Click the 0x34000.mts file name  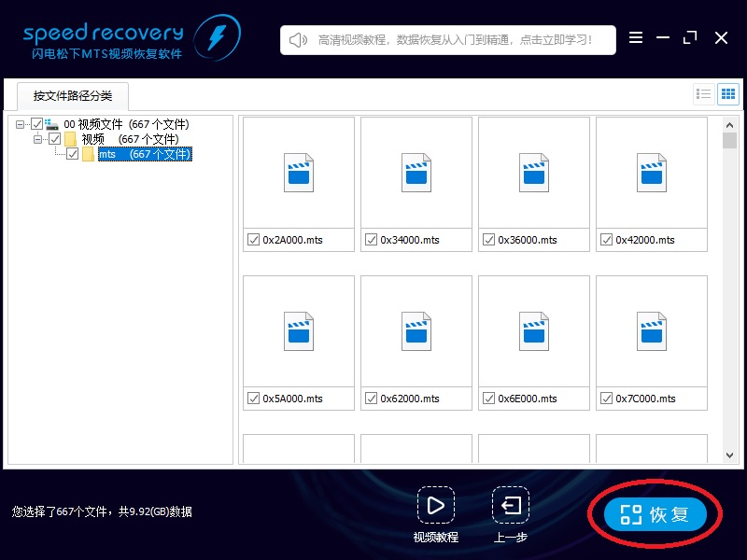410,240
